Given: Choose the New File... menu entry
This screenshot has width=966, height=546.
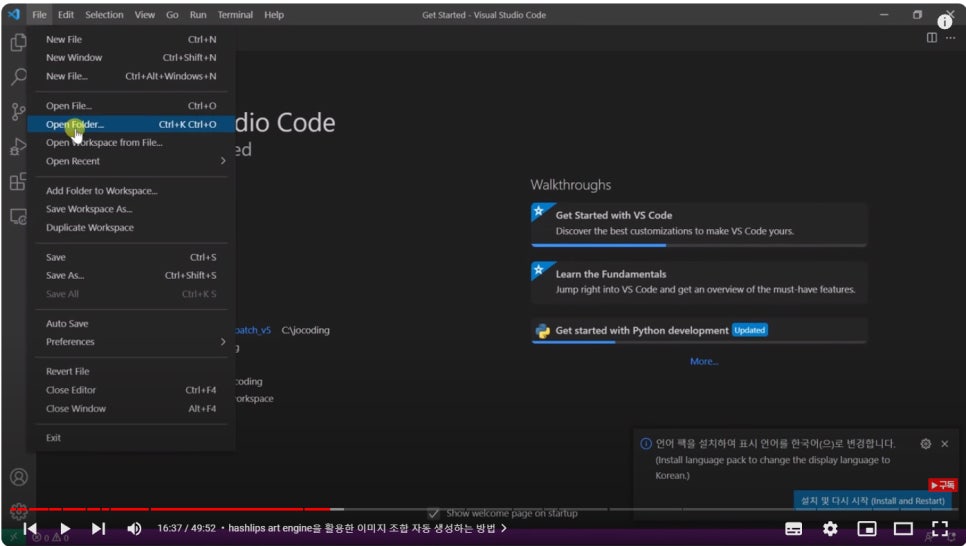Looking at the screenshot, I should tap(131, 76).
